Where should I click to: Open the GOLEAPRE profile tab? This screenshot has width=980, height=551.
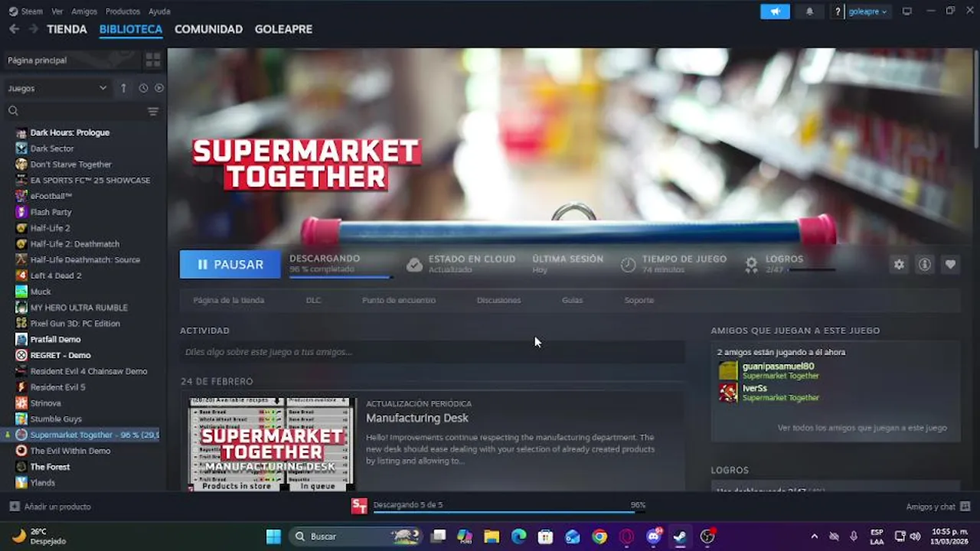click(x=283, y=29)
